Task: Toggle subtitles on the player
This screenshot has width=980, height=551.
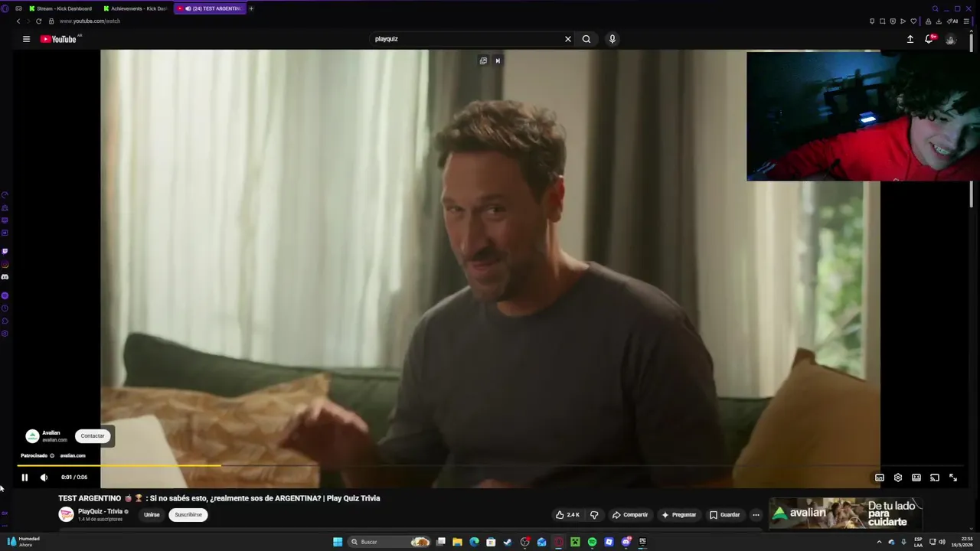Action: click(x=880, y=478)
